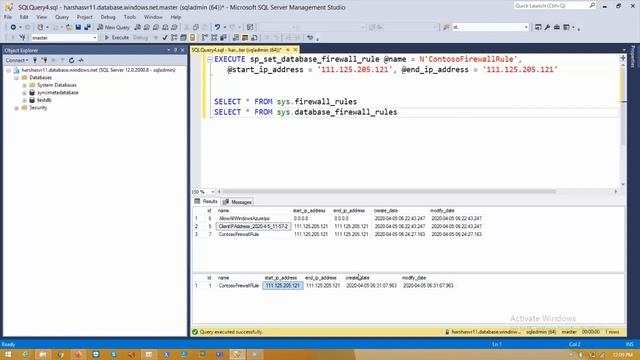Select the highlighted 111.125.205.121 start_ip cell
This screenshot has width=640, height=360.
pyautogui.click(x=282, y=286)
